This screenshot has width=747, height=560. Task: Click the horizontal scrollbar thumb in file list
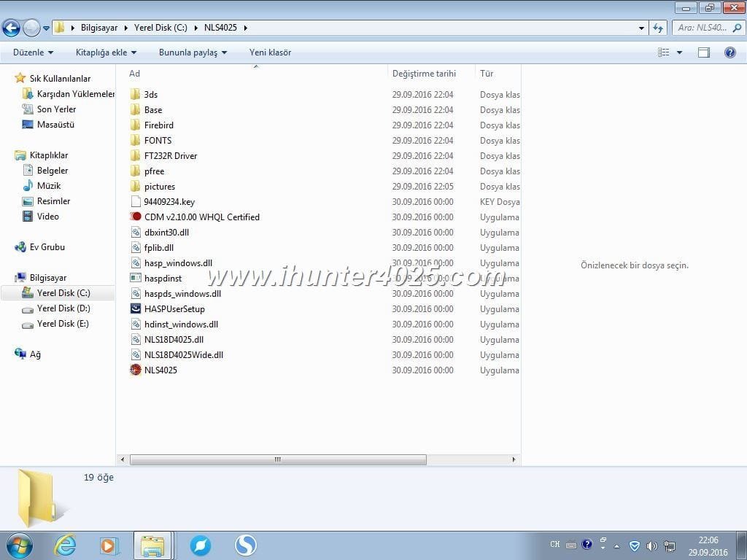[x=278, y=459]
